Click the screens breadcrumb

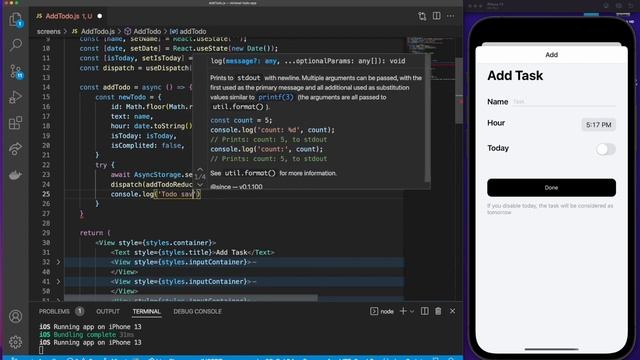point(49,31)
